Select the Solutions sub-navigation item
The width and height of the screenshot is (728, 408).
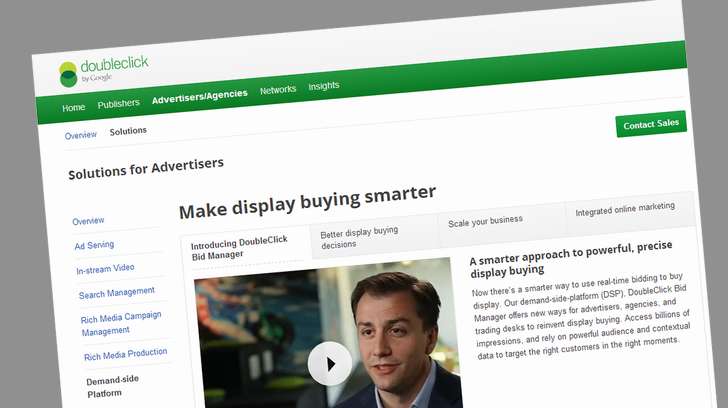pos(128,131)
